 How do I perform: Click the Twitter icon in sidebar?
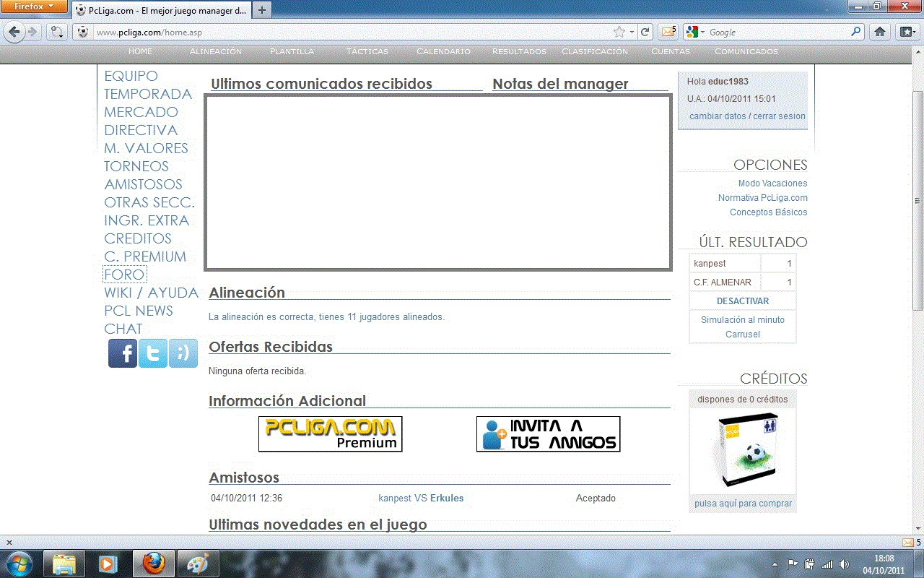tap(153, 353)
